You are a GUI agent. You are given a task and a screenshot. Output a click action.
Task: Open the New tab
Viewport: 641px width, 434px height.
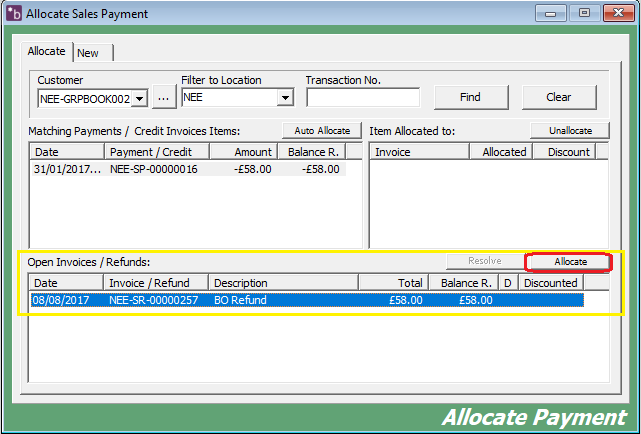[x=93, y=53]
